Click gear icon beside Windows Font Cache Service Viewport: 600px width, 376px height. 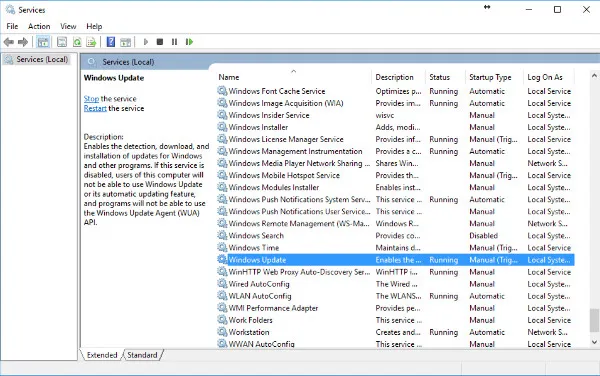click(222, 91)
